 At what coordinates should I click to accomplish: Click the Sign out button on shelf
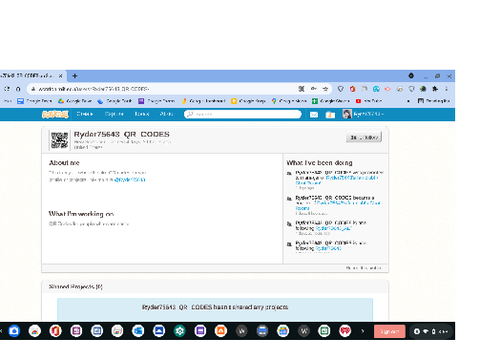(389, 331)
